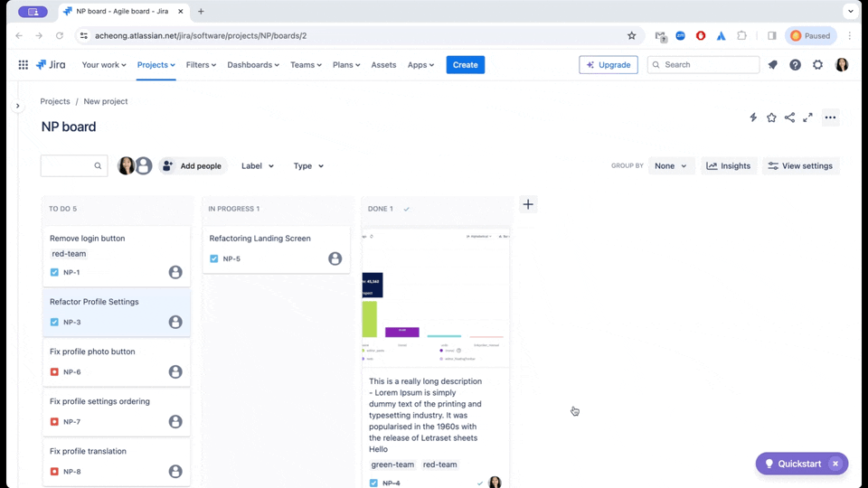Open the notifications icon
The height and width of the screenshot is (488, 868).
click(x=773, y=65)
